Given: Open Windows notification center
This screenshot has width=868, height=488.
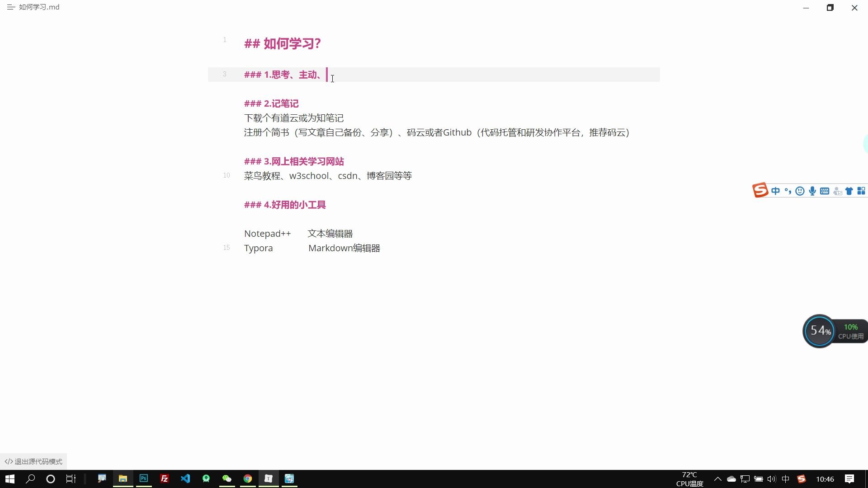Looking at the screenshot, I should coord(849,479).
